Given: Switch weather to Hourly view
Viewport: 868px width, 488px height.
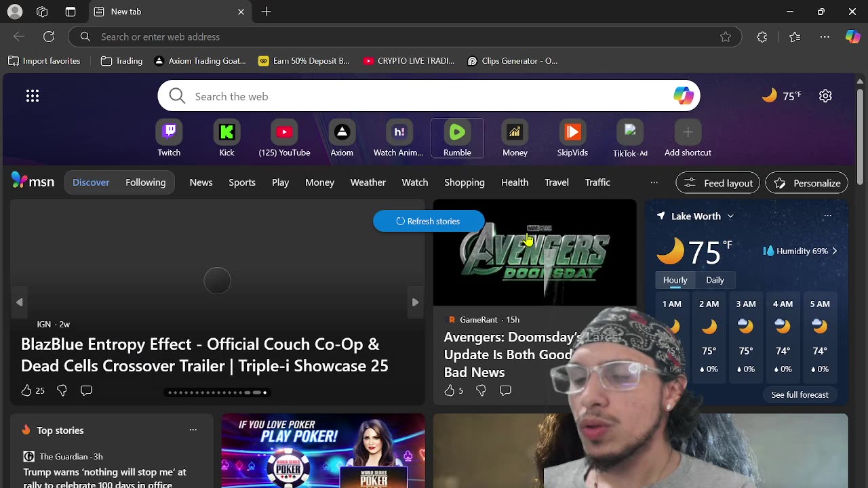Looking at the screenshot, I should (x=675, y=280).
